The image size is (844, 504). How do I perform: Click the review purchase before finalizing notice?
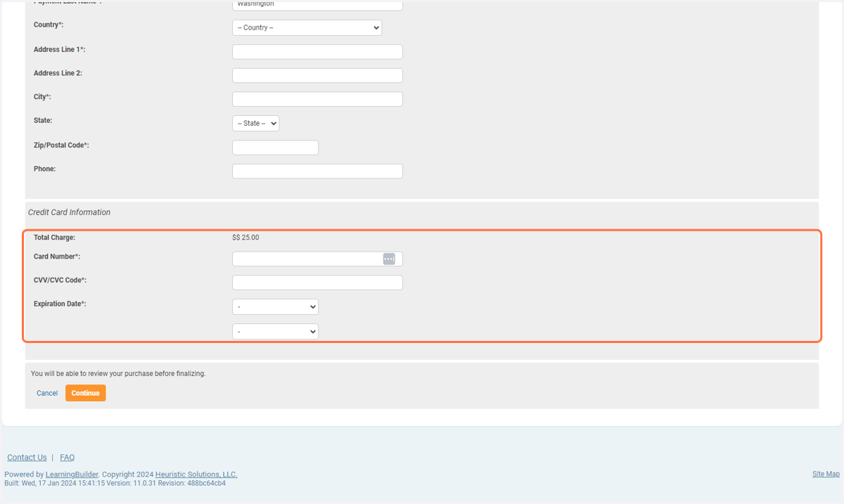point(118,374)
